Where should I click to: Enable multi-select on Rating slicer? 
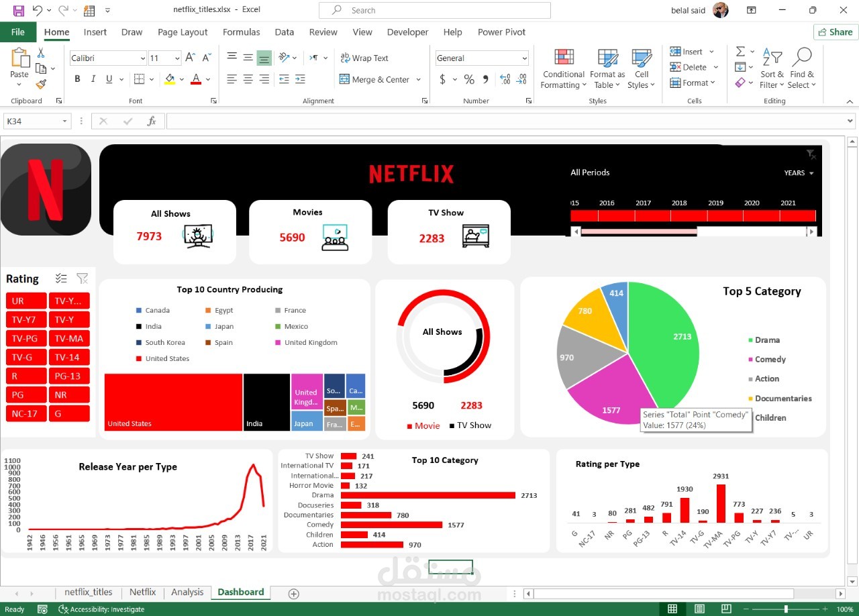[61, 278]
